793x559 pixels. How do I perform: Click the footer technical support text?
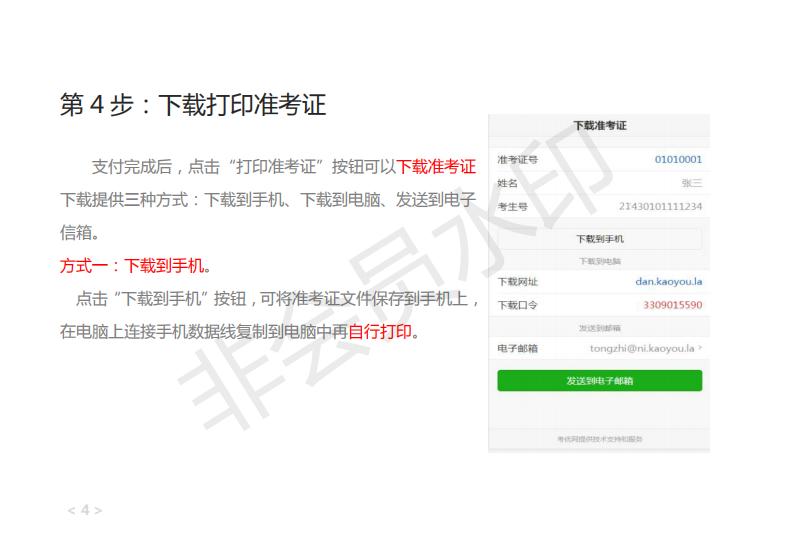click(x=600, y=439)
